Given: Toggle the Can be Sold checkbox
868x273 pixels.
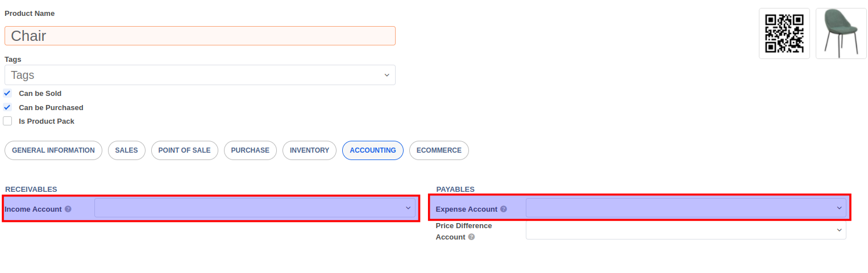Looking at the screenshot, I should click(x=7, y=93).
